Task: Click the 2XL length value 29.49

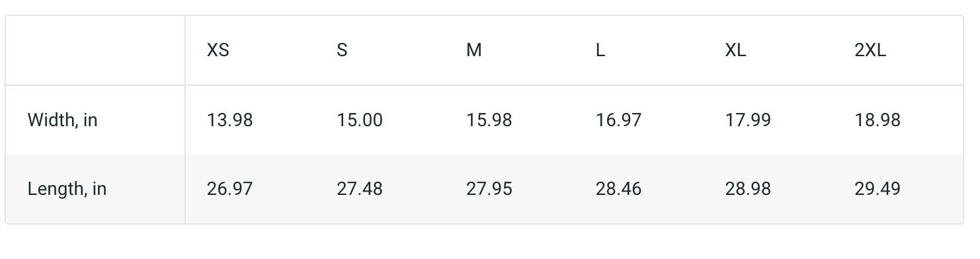Action: point(878,189)
